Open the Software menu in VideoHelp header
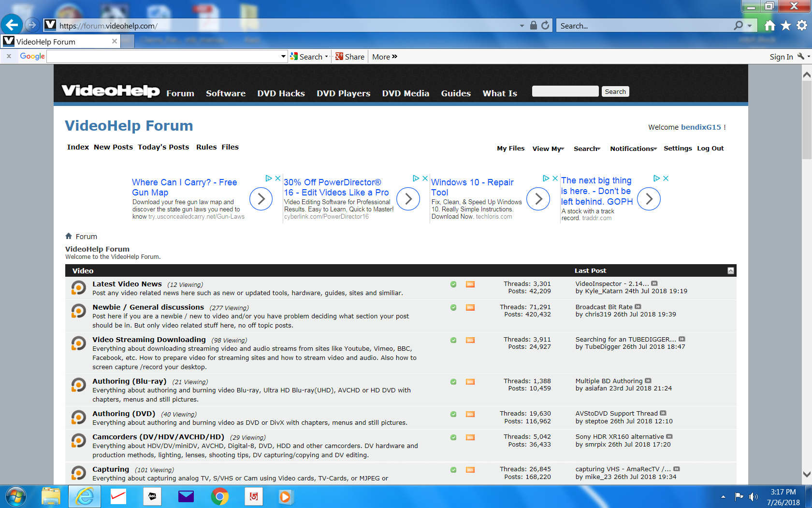The width and height of the screenshot is (812, 508). (x=226, y=93)
